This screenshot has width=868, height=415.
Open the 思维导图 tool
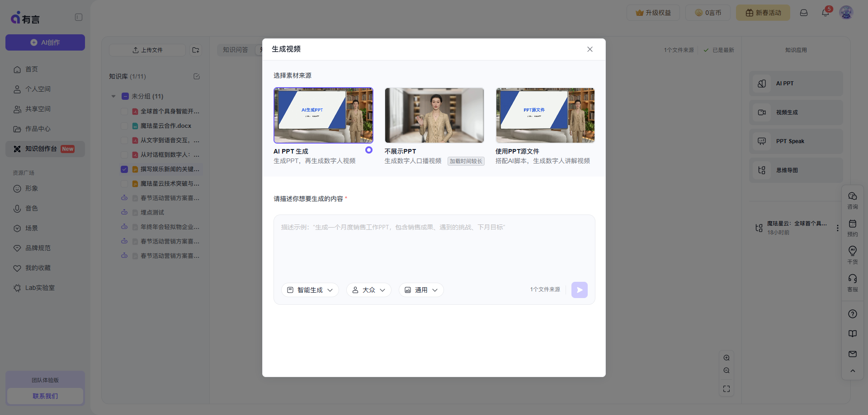pyautogui.click(x=795, y=170)
